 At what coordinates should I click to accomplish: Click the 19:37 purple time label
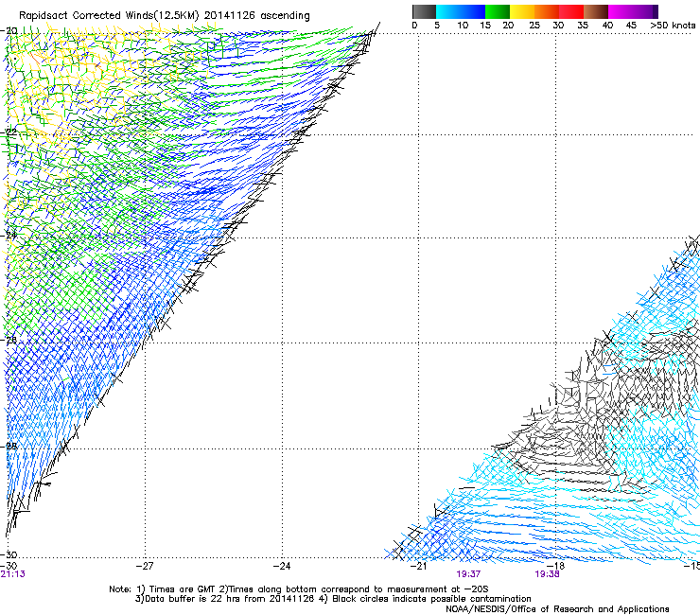click(468, 574)
